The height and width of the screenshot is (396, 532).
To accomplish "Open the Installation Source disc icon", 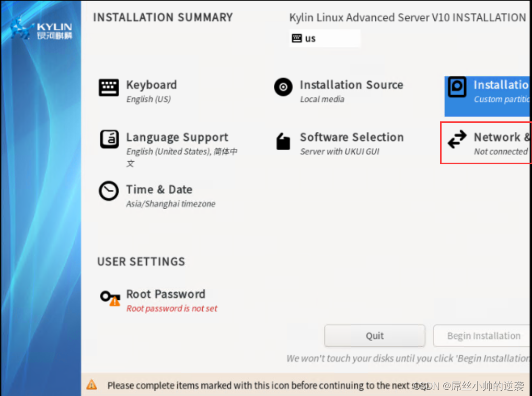I will point(283,87).
